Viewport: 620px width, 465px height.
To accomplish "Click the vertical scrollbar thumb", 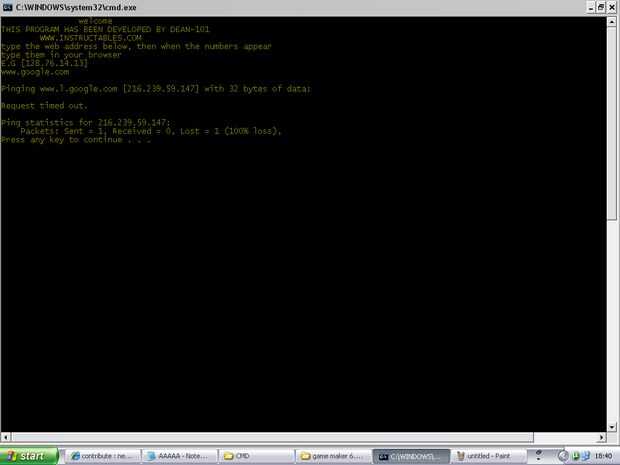I will point(612,124).
